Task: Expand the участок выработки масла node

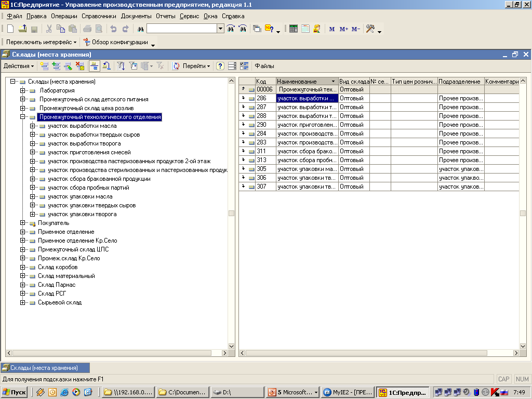Action: 32,126
